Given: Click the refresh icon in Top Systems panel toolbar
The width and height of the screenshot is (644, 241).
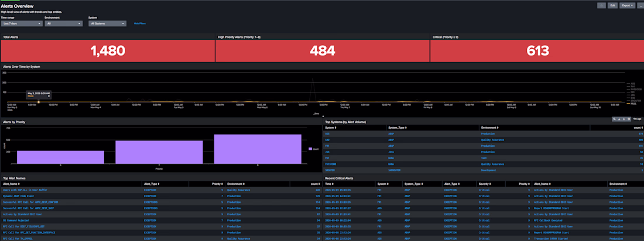Looking at the screenshot, I should 629,119.
